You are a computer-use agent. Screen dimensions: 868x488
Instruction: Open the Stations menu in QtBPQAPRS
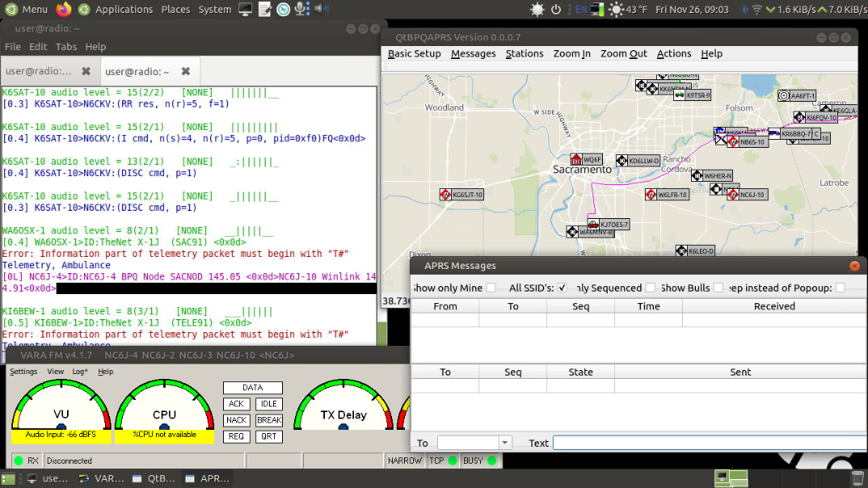(525, 53)
